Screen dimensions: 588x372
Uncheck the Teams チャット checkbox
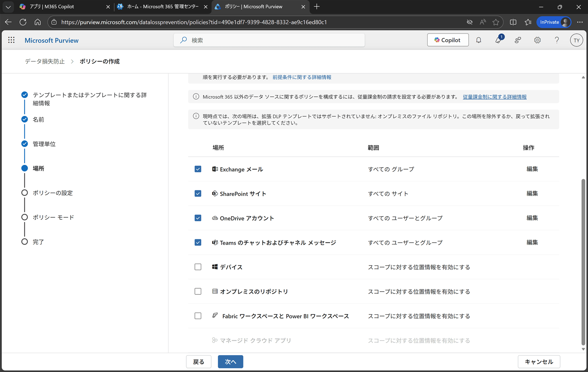pyautogui.click(x=198, y=242)
